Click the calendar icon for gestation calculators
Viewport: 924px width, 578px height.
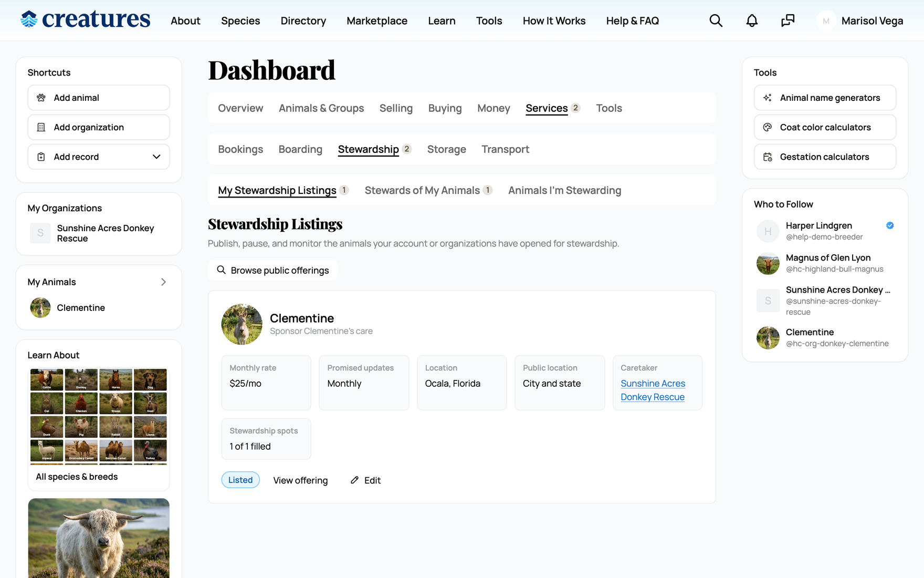click(x=768, y=157)
